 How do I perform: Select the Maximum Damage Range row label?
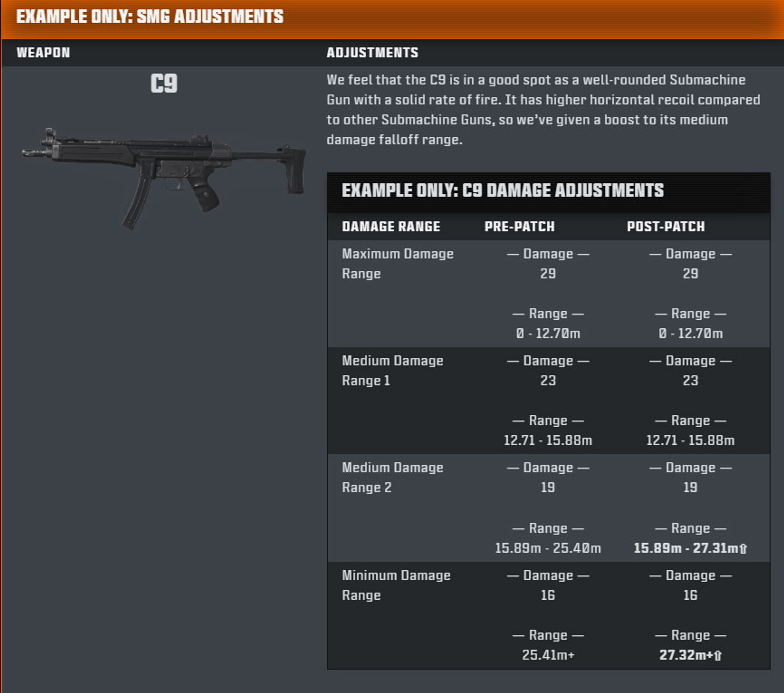tap(397, 264)
